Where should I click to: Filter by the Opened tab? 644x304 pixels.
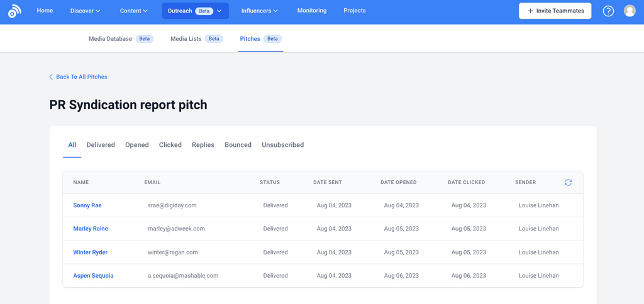(136, 145)
